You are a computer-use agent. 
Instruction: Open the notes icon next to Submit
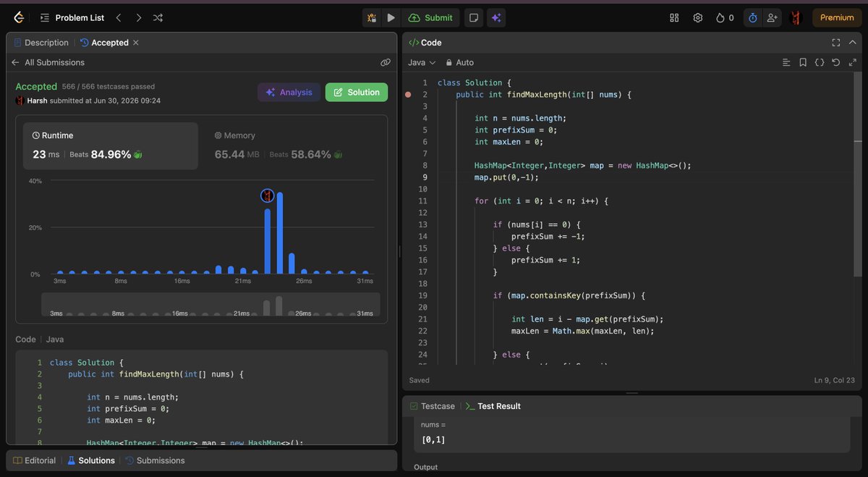coord(474,17)
